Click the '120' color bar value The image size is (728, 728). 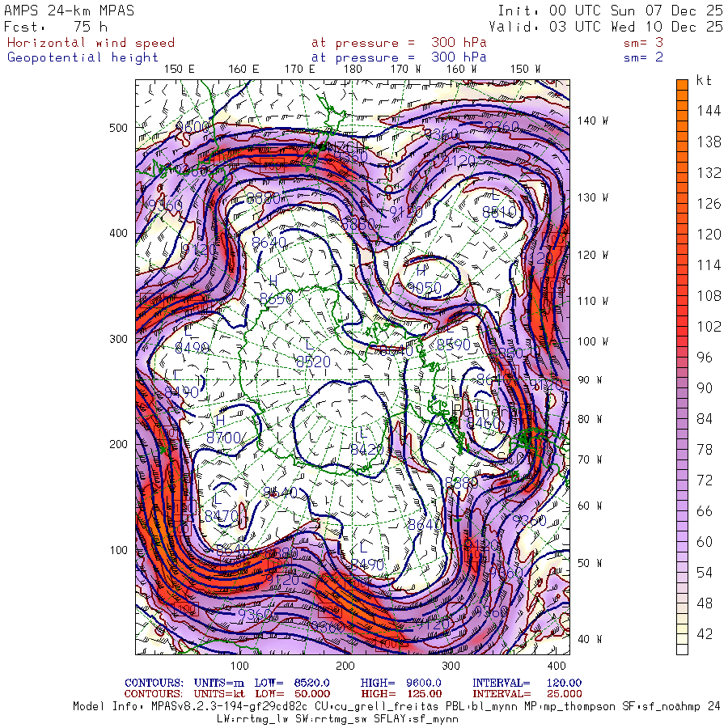click(709, 235)
